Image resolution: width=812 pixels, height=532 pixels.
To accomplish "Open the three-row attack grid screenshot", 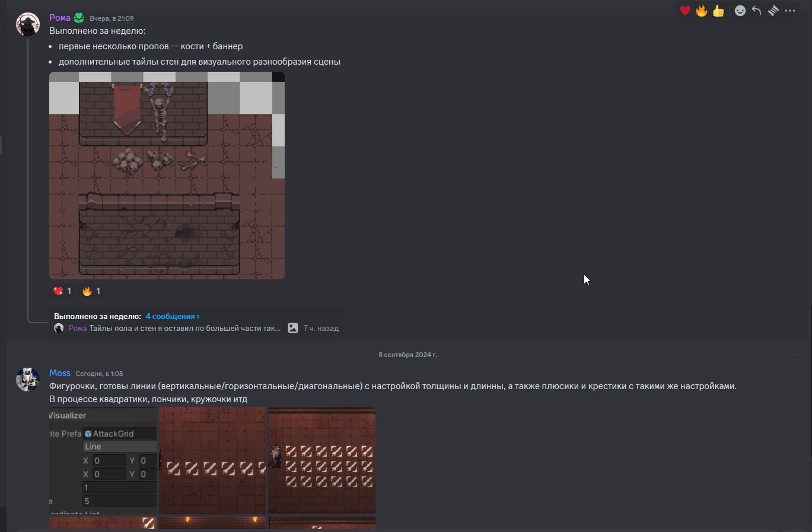I will click(x=321, y=460).
